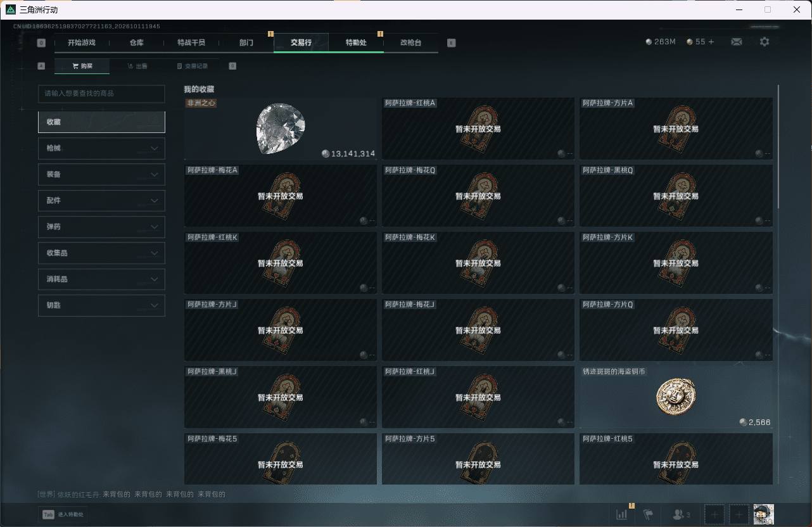Expand the 弹药 category dropdown
This screenshot has height=527, width=812.
tap(101, 227)
